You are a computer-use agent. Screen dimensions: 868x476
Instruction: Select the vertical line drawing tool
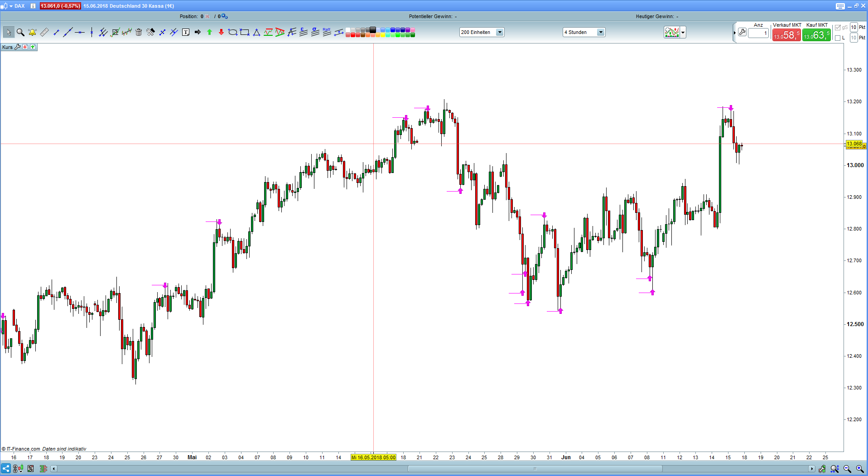pyautogui.click(x=92, y=32)
